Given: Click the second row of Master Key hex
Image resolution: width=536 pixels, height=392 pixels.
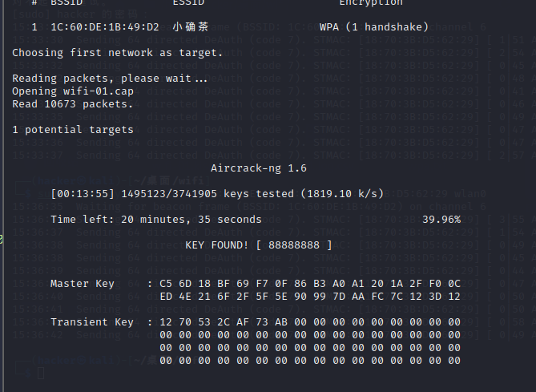Looking at the screenshot, I should click(310, 297).
